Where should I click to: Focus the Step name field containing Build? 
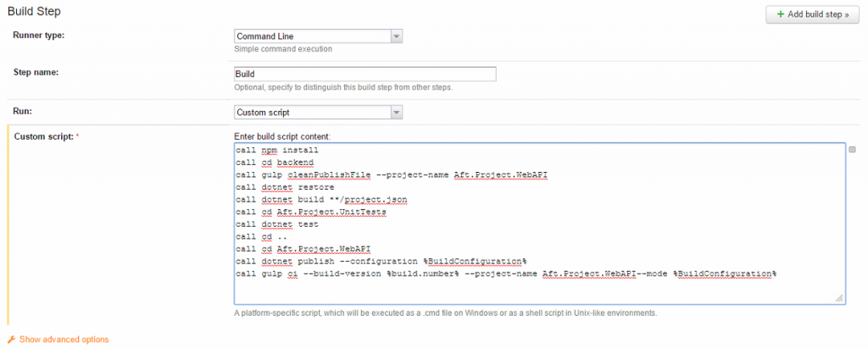click(x=364, y=74)
